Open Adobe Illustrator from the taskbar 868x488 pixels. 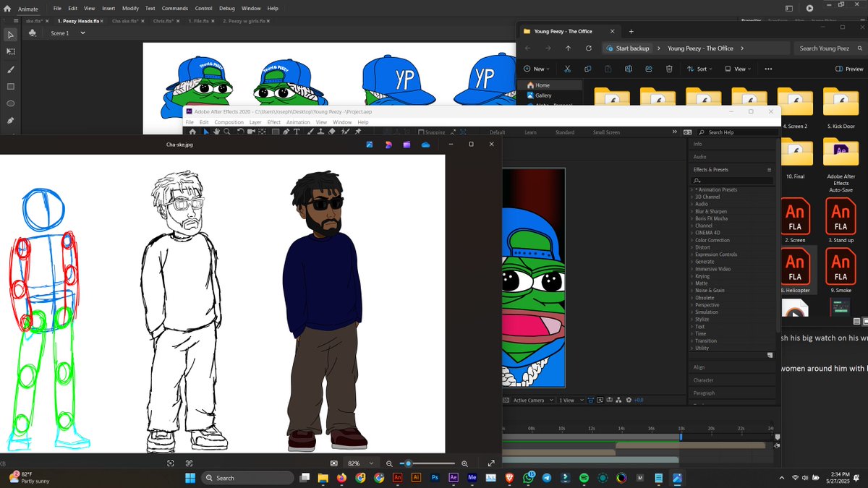416,478
